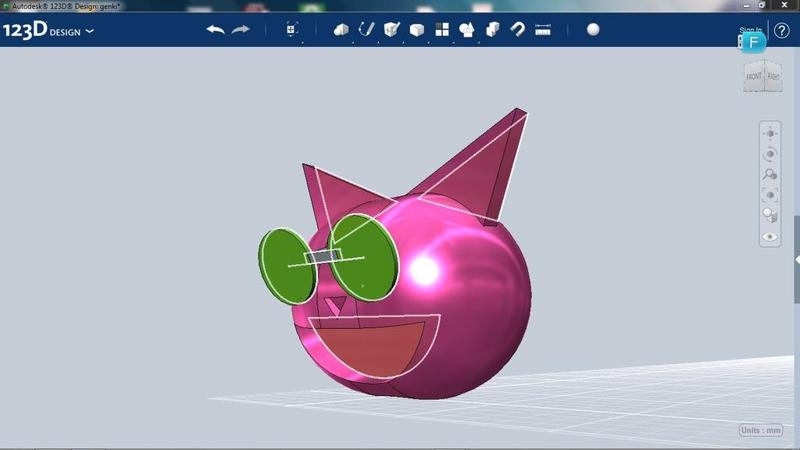This screenshot has width=800, height=450.
Task: Expand the side panel arrow on right edge
Action: coord(797,260)
